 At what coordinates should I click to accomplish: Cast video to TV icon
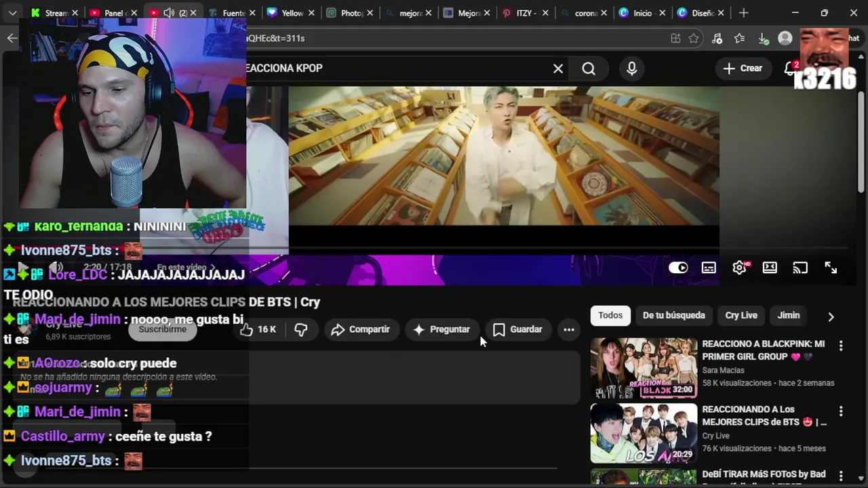[x=800, y=268]
